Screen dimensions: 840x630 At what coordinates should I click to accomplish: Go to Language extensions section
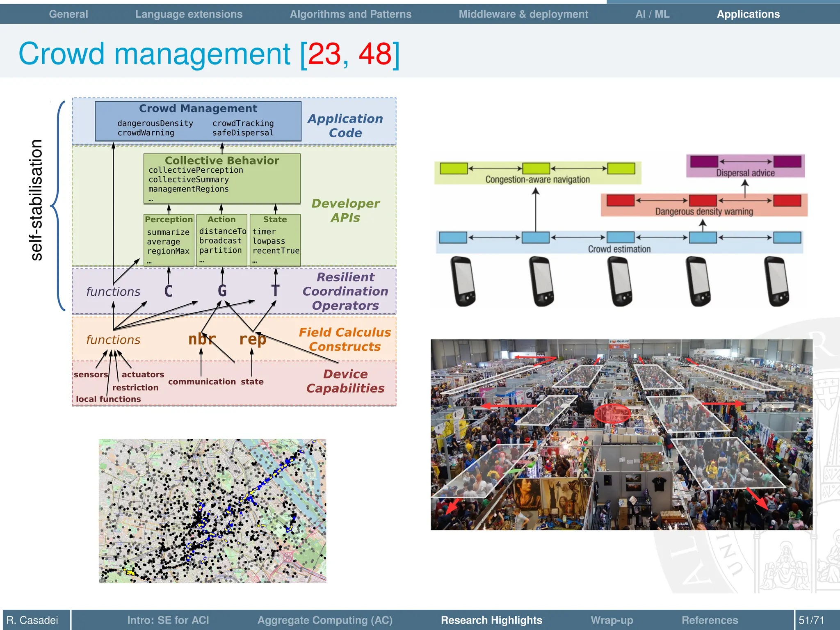click(x=189, y=14)
